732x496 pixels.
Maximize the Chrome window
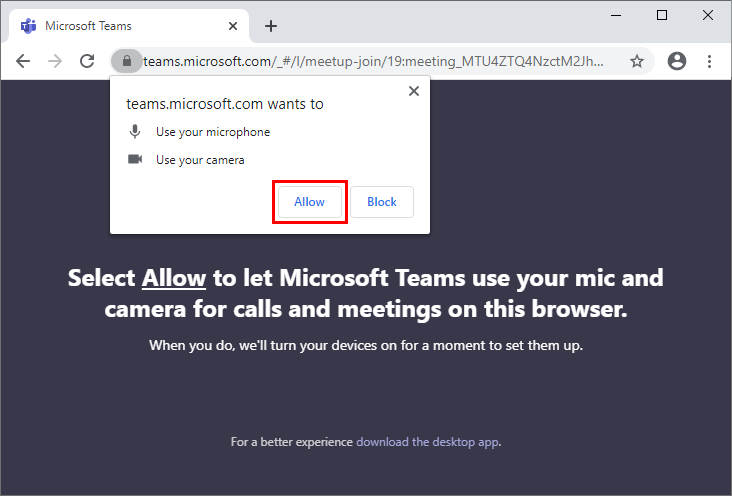pyautogui.click(x=662, y=15)
